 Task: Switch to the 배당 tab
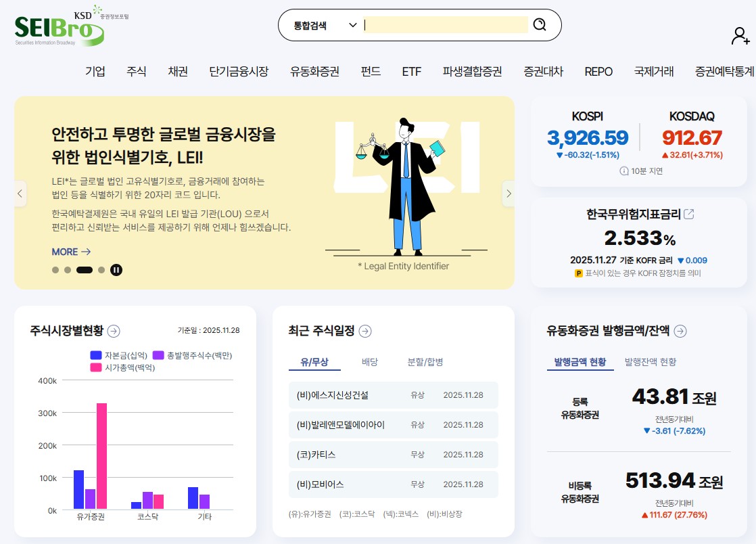[369, 362]
